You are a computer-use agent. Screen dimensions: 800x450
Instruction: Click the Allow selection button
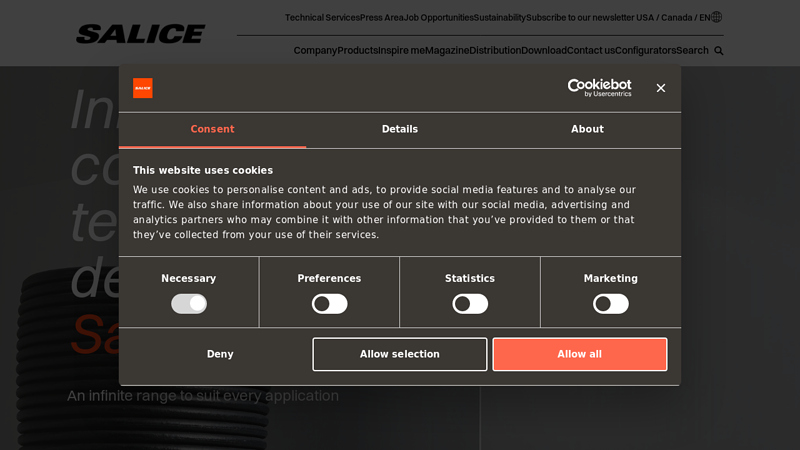pos(400,354)
